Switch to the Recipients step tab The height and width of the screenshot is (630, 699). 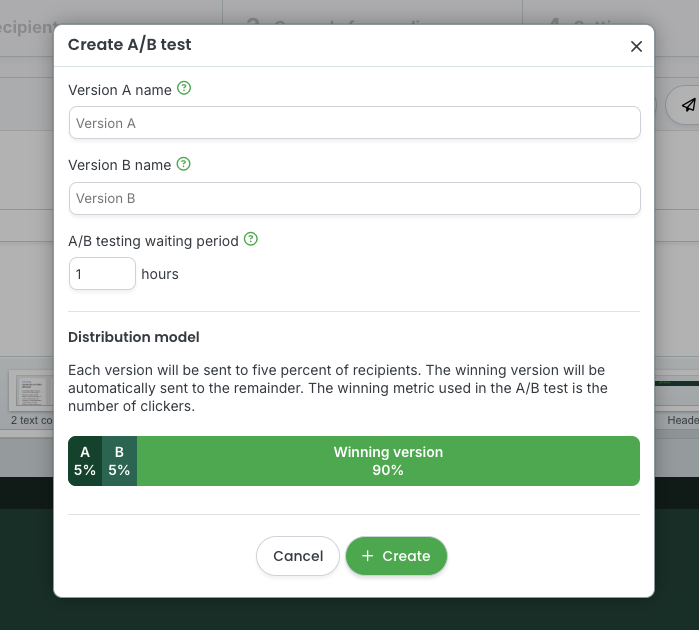pyautogui.click(x=27, y=27)
